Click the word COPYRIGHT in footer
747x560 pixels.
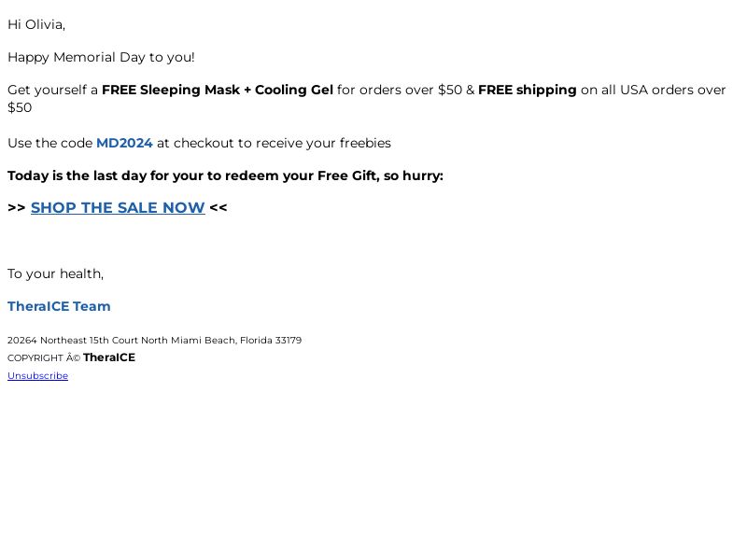(x=35, y=358)
